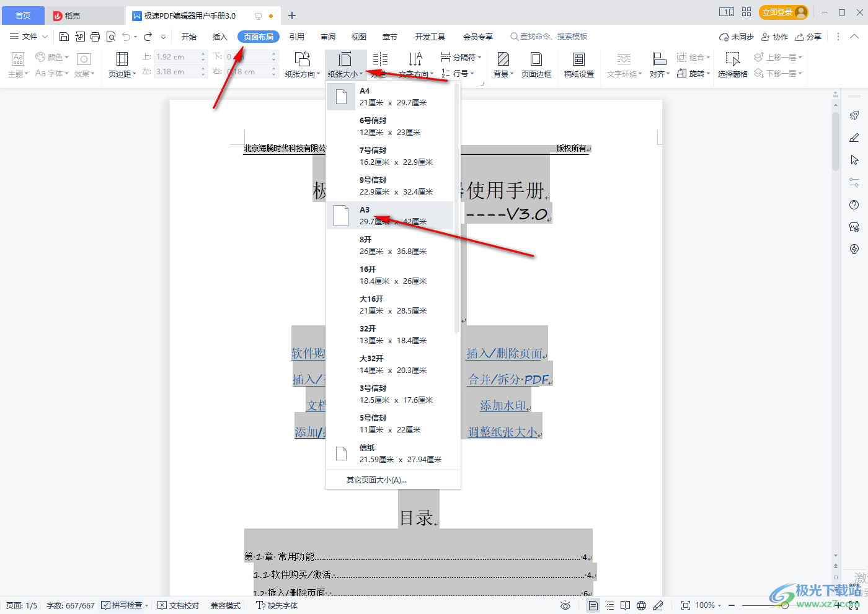868x614 pixels.
Task: Expand 组合 group dropdown
Action: click(x=693, y=57)
